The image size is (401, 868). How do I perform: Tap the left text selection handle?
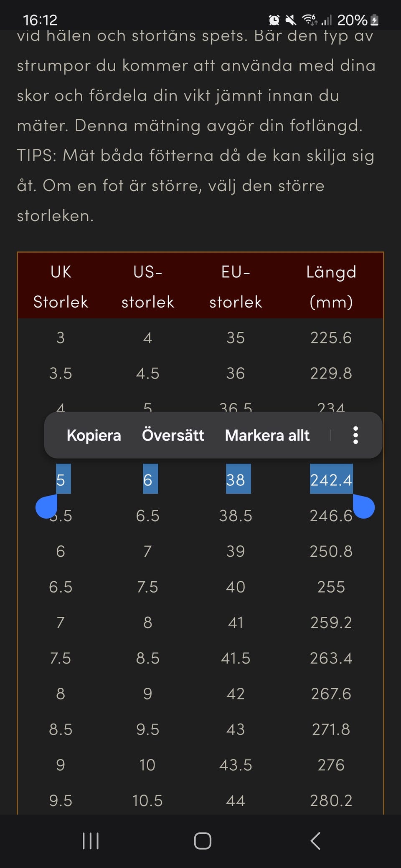[46, 506]
